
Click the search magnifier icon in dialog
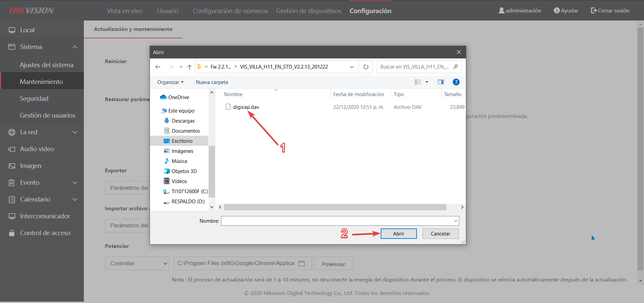[x=455, y=67]
